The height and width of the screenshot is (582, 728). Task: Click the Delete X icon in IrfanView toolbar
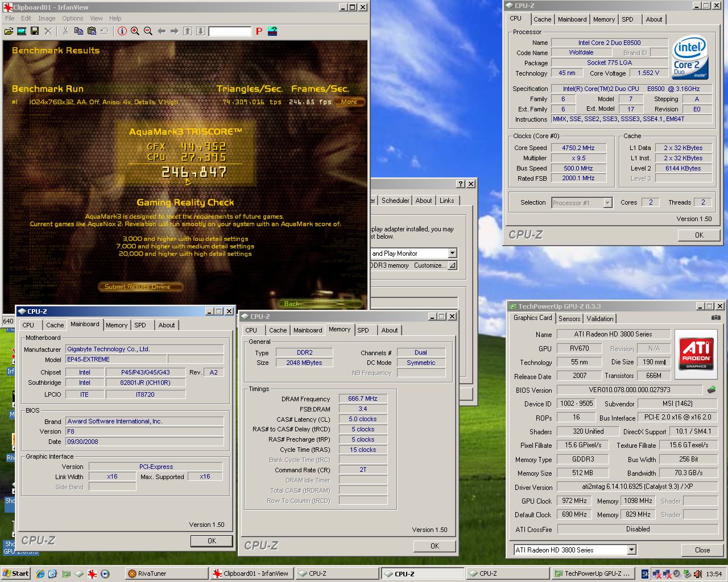(x=48, y=31)
